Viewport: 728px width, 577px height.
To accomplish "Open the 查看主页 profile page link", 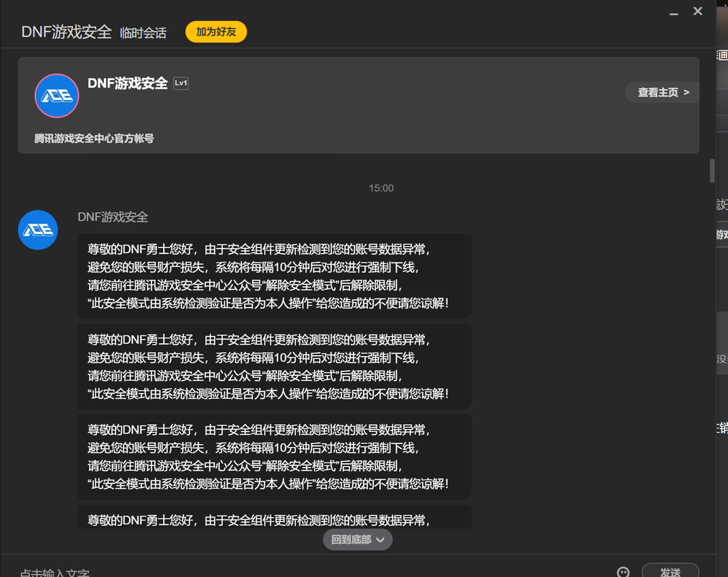I will [662, 92].
